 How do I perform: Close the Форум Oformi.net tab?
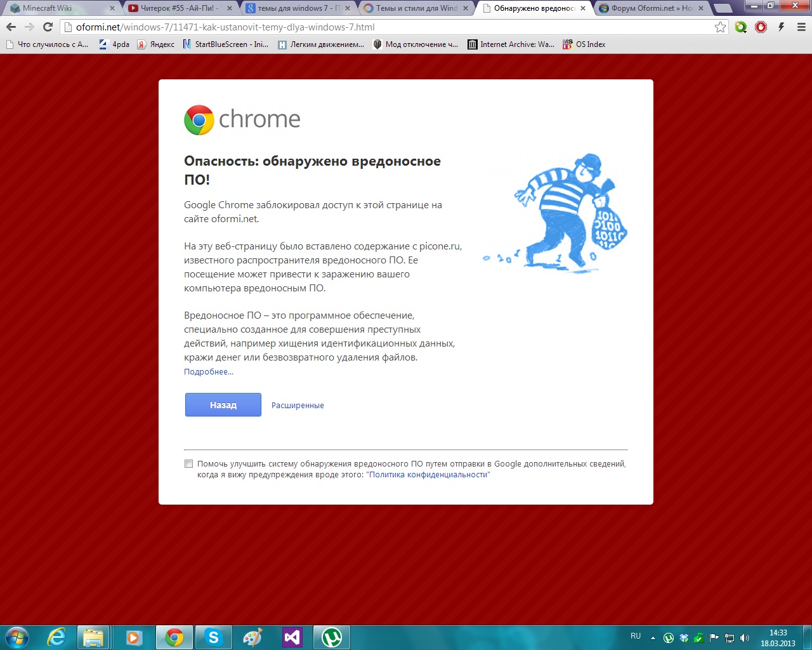[x=701, y=8]
